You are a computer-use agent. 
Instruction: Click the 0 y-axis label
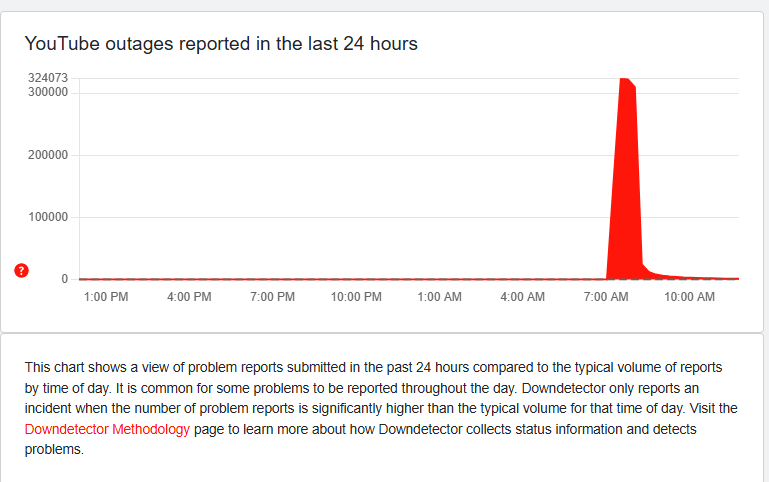pos(64,279)
